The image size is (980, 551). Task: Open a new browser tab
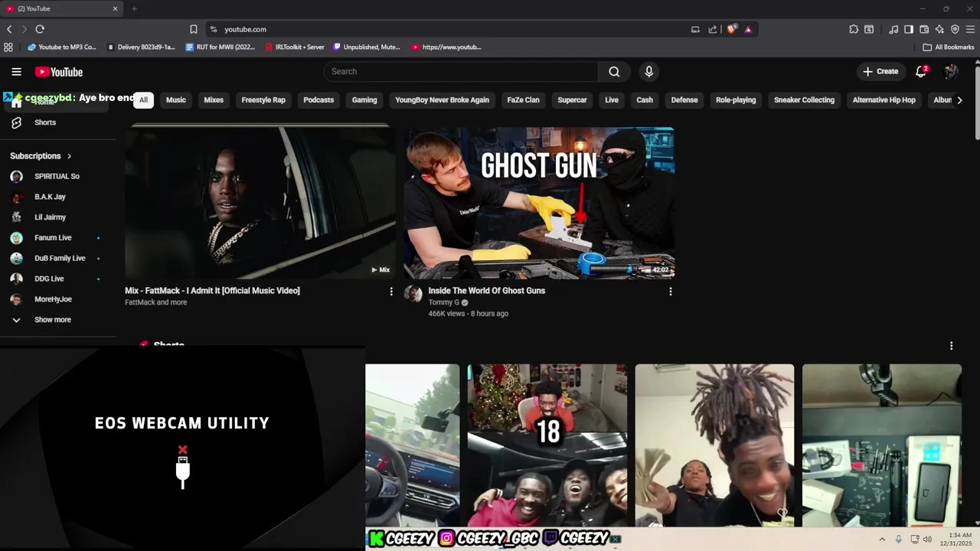[134, 8]
